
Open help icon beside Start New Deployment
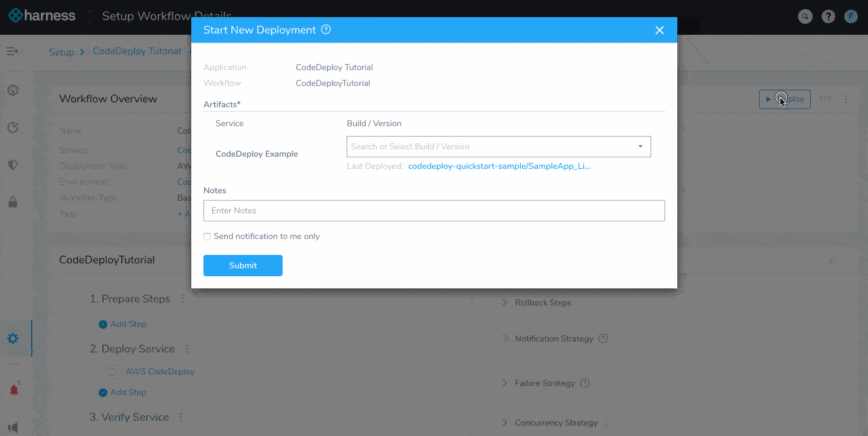326,29
